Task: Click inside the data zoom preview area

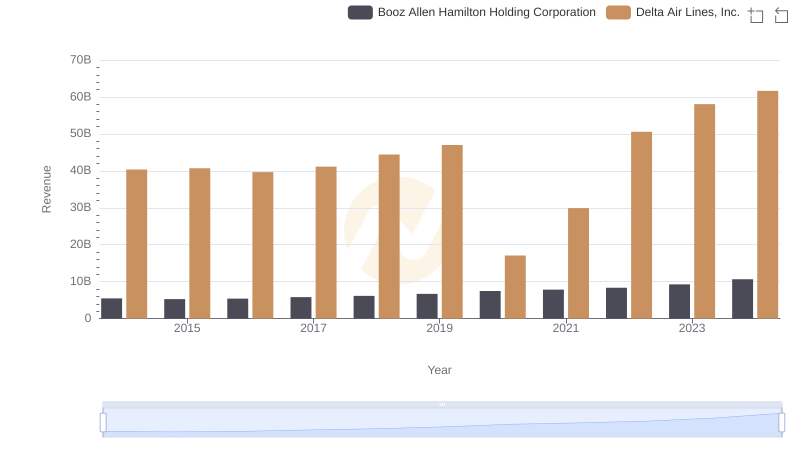Action: (442, 423)
